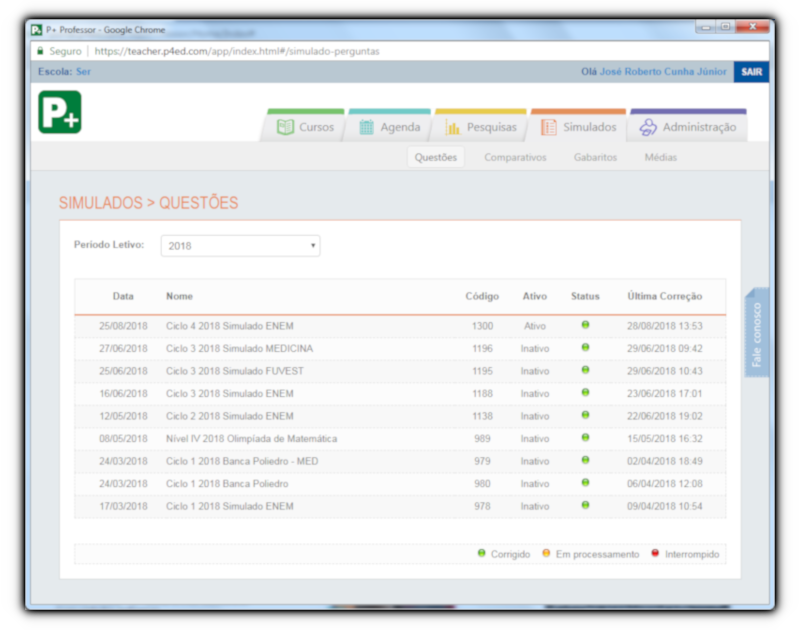Open the Gabaritos sub-tab
Viewport: 800px width, 630px height.
pos(595,157)
